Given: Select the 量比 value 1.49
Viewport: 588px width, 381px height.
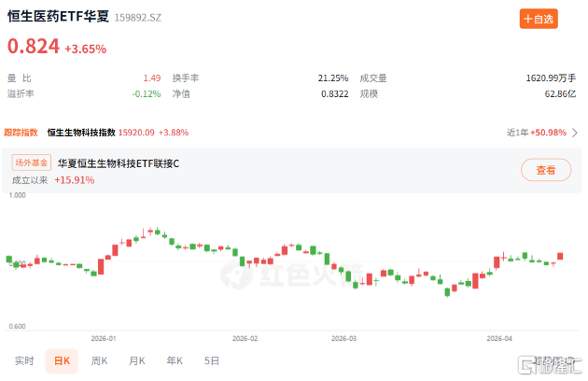Looking at the screenshot, I should 152,78.
